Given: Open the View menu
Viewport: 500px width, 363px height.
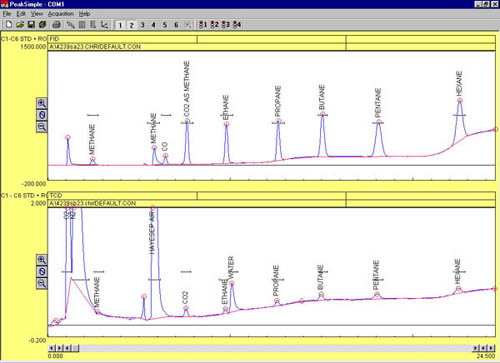Looking at the screenshot, I should click(37, 14).
